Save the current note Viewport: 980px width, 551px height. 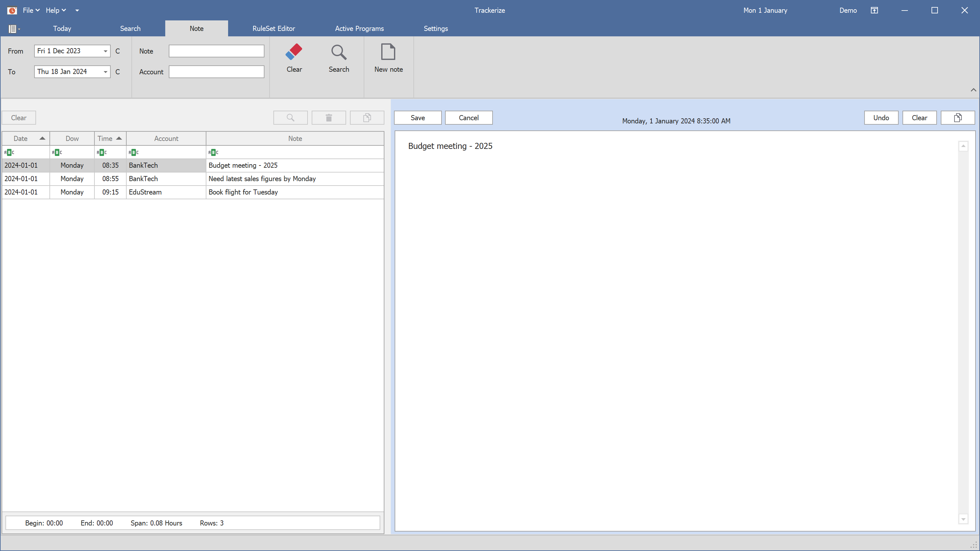pos(418,117)
